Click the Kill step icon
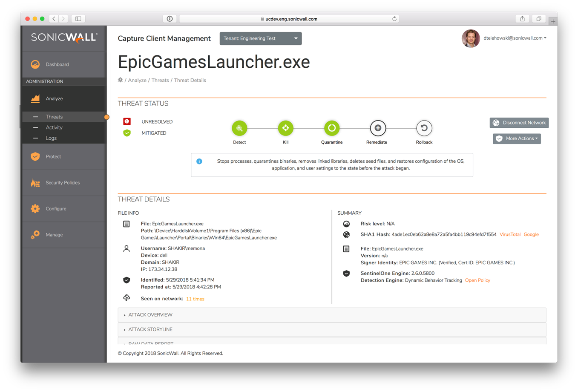This screenshot has height=392, width=578. [x=285, y=128]
